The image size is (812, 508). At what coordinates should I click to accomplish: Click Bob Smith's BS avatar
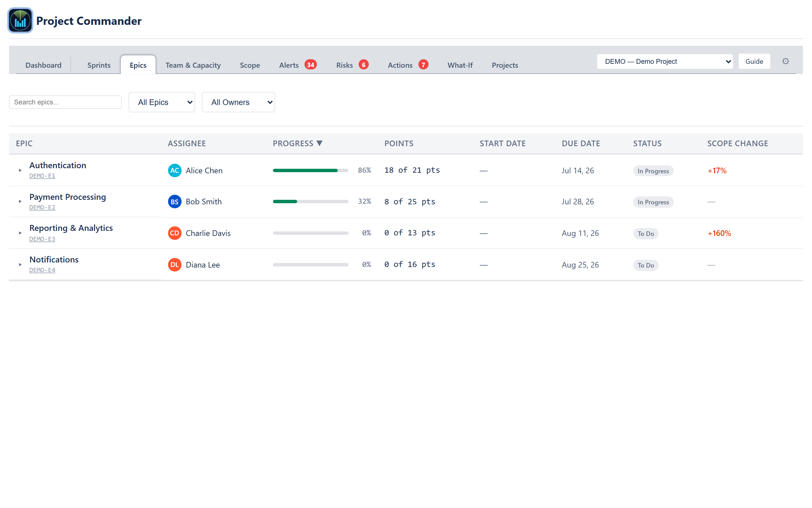(175, 202)
